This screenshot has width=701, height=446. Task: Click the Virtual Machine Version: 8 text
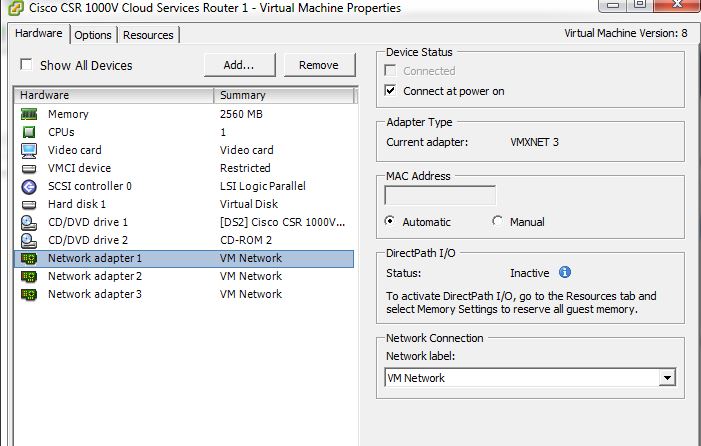[626, 33]
